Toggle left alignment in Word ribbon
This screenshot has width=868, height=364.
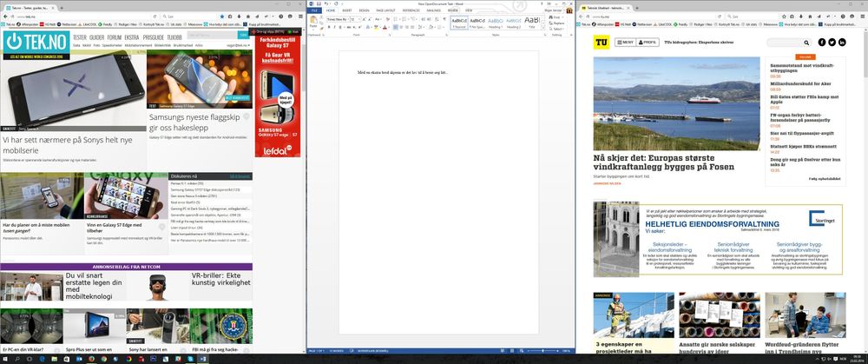click(395, 27)
